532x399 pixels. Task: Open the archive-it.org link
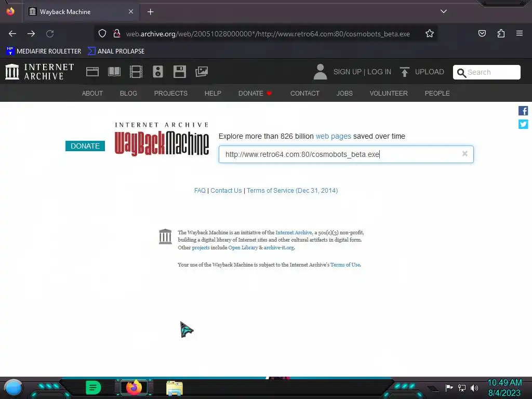click(x=279, y=247)
